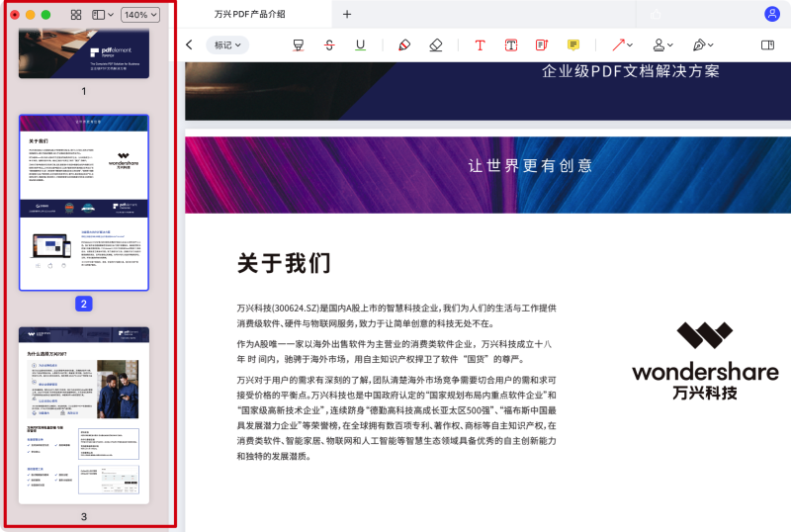Expand the signature options chevron

tap(710, 45)
